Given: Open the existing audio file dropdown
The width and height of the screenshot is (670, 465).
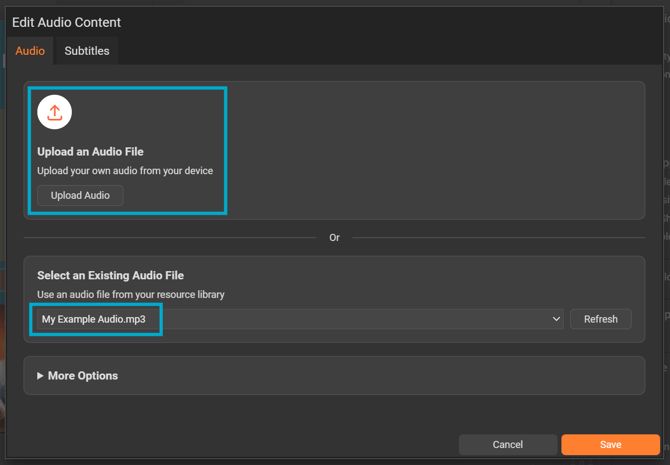Looking at the screenshot, I should point(300,319).
